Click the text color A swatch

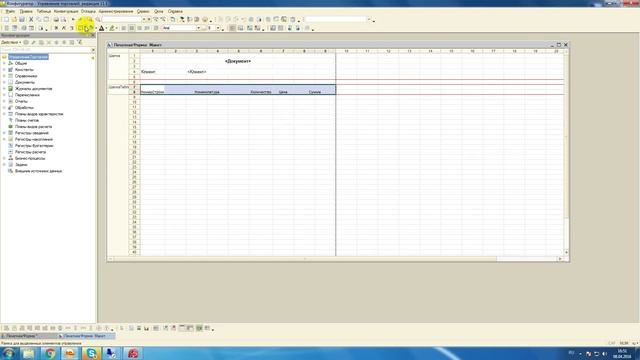[x=102, y=28]
